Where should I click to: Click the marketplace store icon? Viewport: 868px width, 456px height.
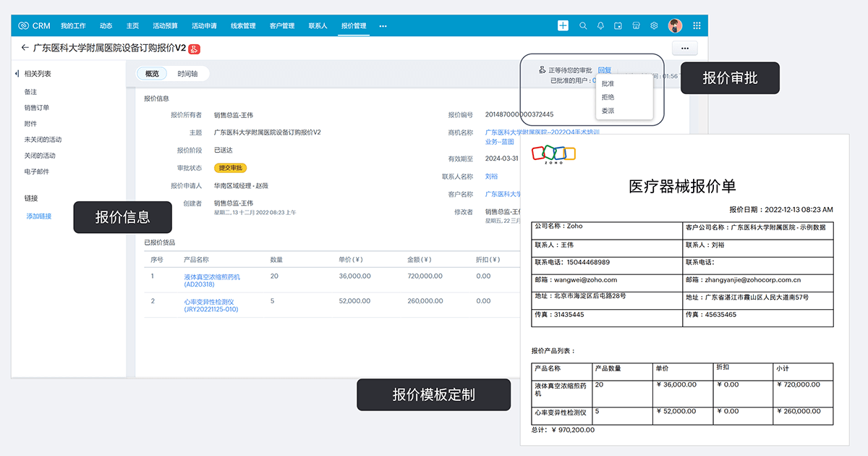click(636, 25)
